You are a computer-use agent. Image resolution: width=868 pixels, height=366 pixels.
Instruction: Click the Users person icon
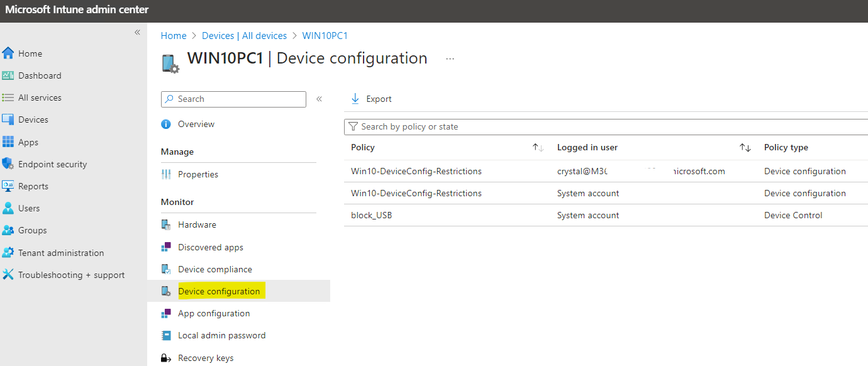click(8, 208)
